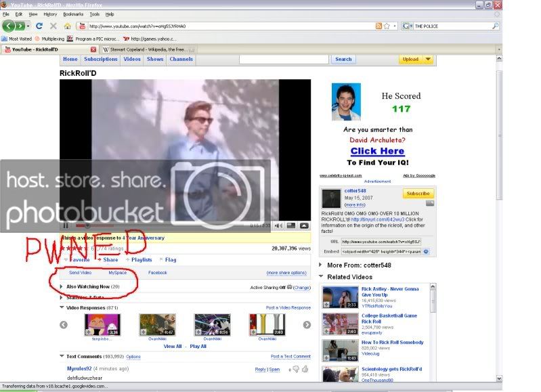Click the YouTube site icon in address bar
Viewport: 541px width, 392px height.
point(82,26)
